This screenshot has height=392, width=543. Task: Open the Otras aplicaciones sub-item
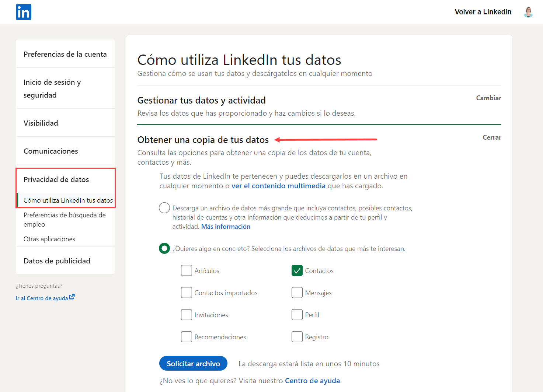pyautogui.click(x=49, y=239)
